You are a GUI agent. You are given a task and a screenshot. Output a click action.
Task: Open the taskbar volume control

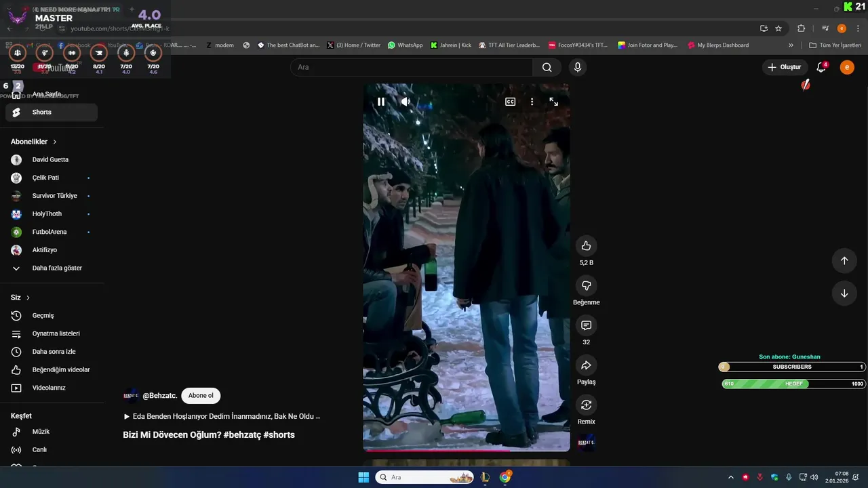pos(814,477)
